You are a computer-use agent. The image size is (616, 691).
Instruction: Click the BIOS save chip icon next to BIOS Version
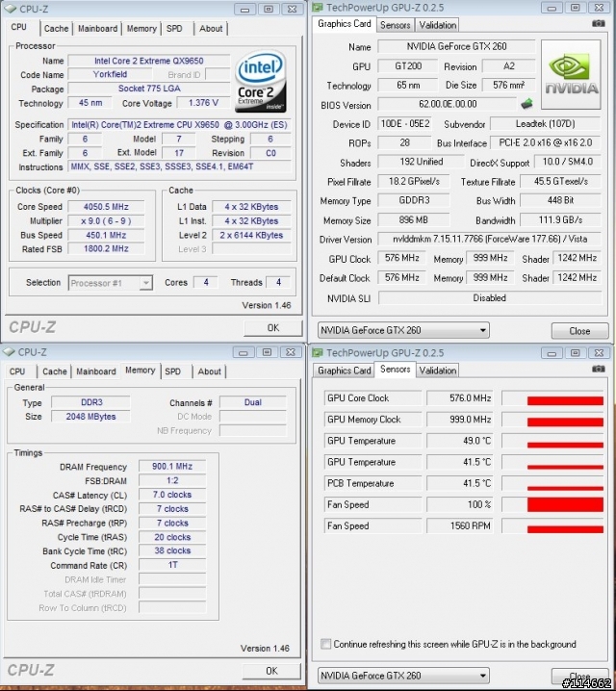(526, 104)
